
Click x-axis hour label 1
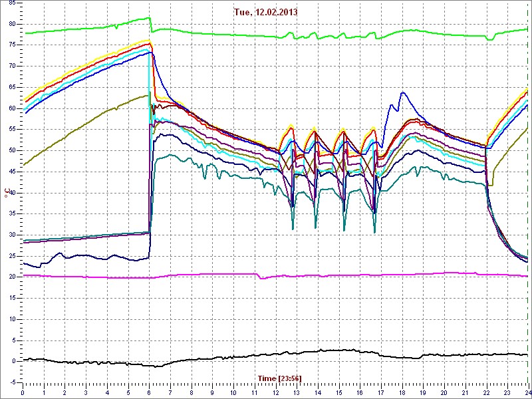44,393
